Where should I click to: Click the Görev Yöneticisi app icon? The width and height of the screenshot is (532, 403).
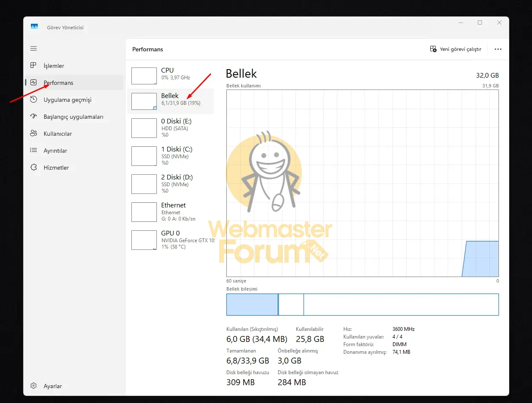click(x=34, y=27)
